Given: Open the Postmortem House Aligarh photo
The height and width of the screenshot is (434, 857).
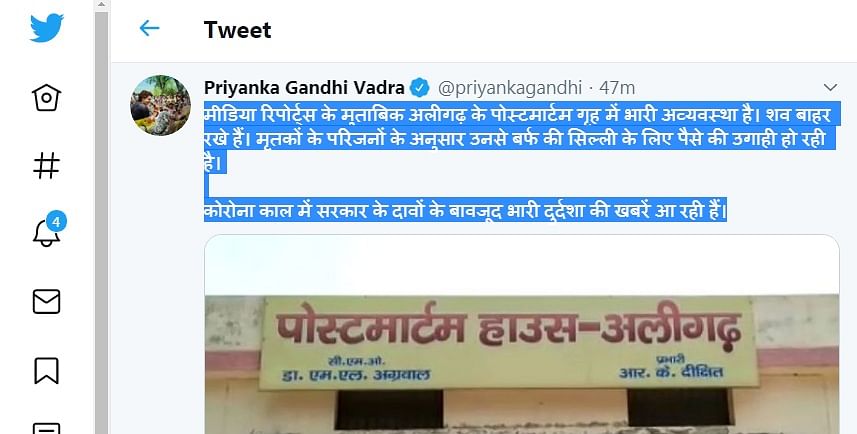Looking at the screenshot, I should (521, 334).
